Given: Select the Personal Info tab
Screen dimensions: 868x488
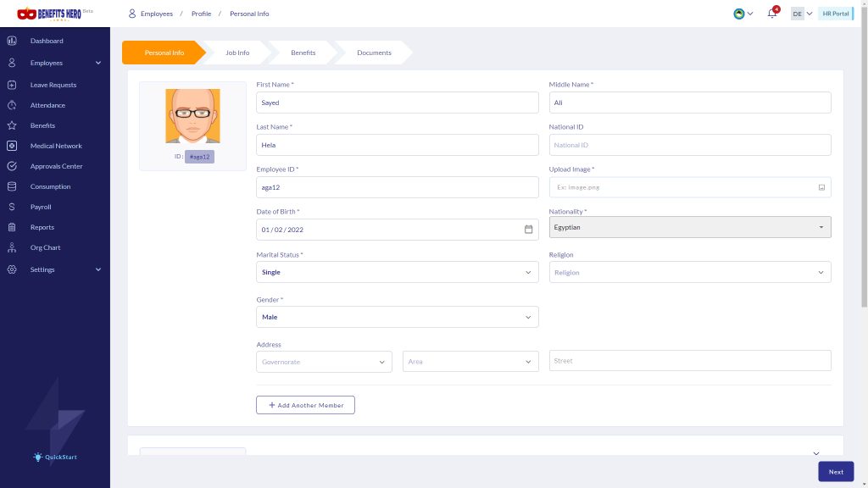Looking at the screenshot, I should click(164, 53).
